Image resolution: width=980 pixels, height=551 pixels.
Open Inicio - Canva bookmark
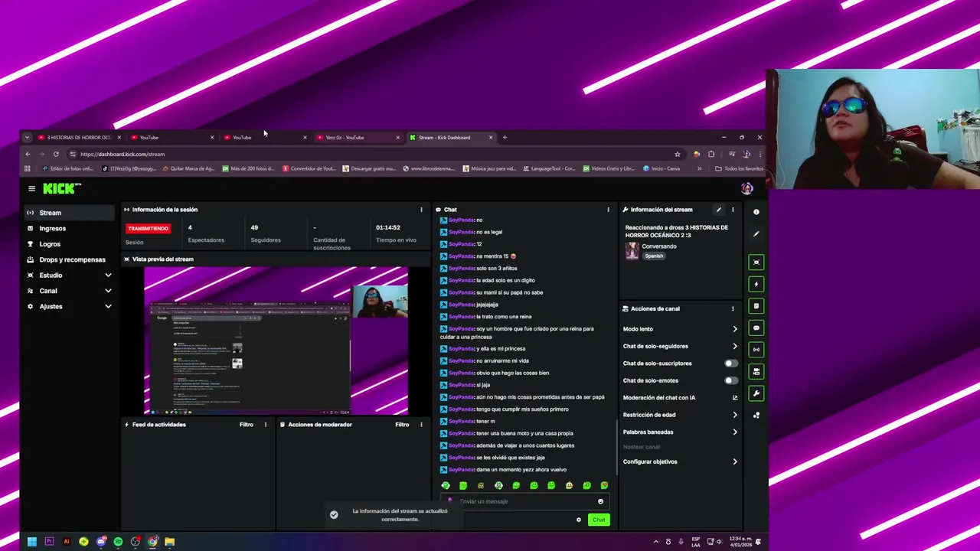click(x=662, y=168)
